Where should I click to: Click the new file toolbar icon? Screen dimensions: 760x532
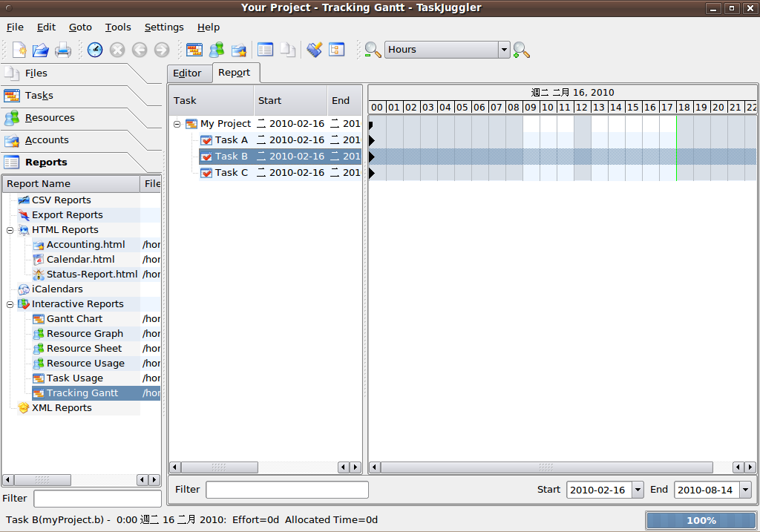(x=19, y=50)
